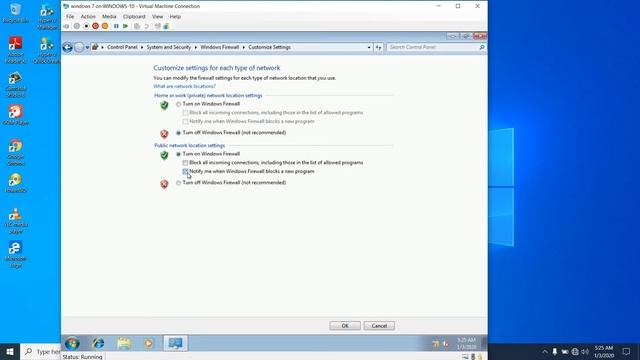Toggle Notify me checkbox under private network
The width and height of the screenshot is (640, 360).
click(185, 122)
